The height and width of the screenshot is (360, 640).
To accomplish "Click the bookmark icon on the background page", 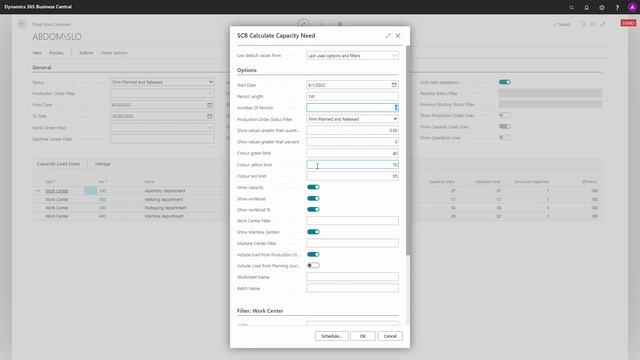I will 583,24.
